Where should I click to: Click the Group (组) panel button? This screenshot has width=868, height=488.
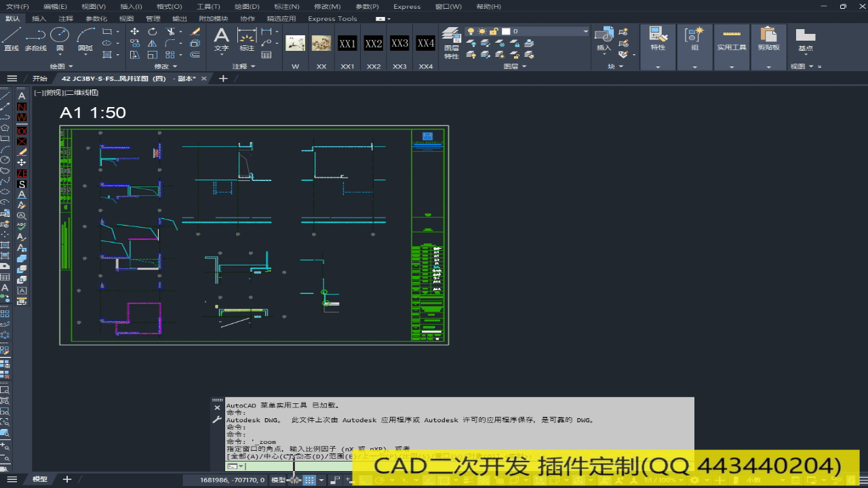[x=694, y=39]
